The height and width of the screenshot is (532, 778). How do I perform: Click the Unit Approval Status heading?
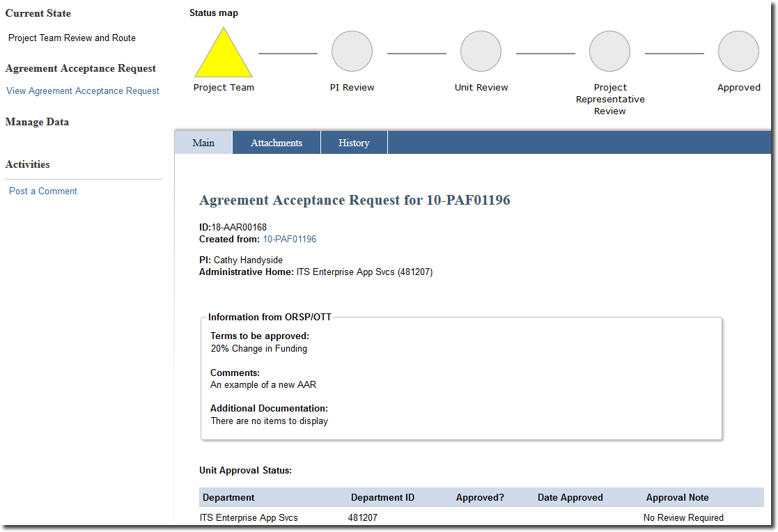tap(246, 471)
